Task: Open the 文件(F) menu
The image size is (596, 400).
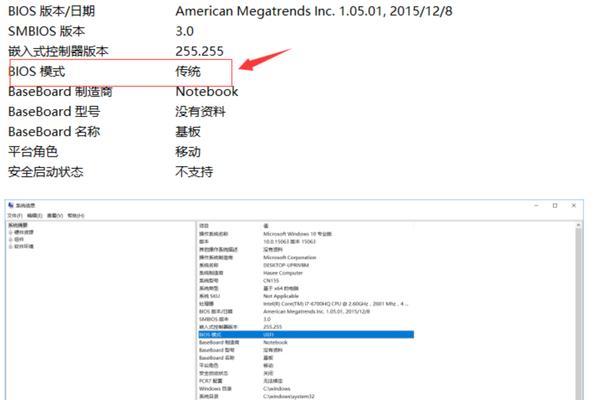Action: [15, 216]
